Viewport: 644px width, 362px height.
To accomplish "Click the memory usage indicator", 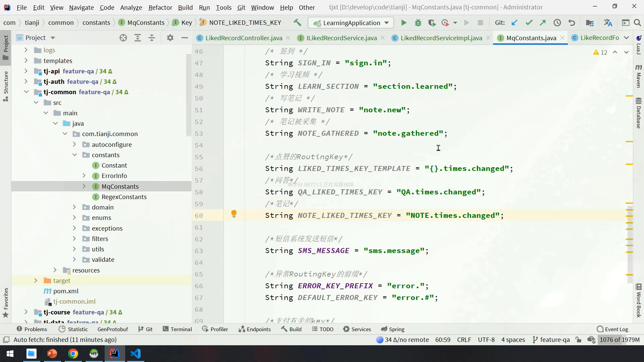I will [619, 340].
